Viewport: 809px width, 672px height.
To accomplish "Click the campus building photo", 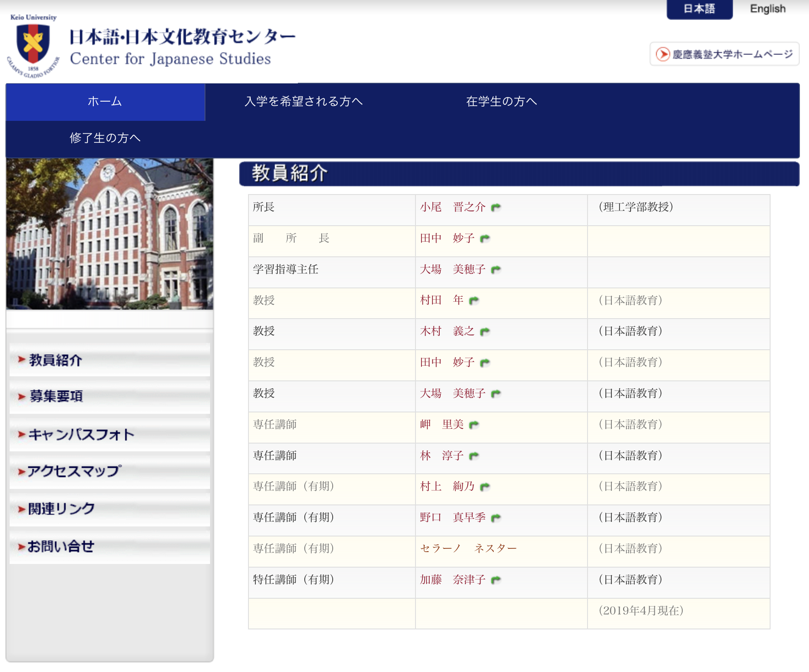I will tap(110, 234).
